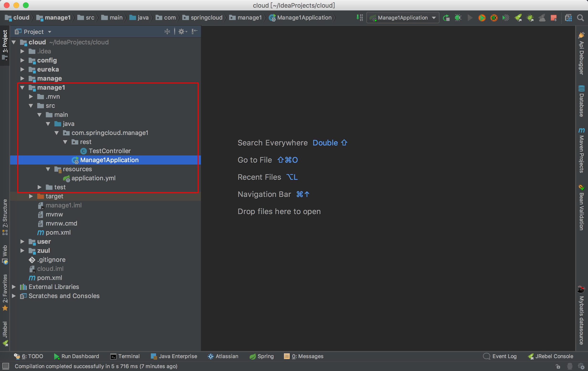Image resolution: width=588 pixels, height=371 pixels.
Task: Click the Hide Project panel icon
Action: click(194, 31)
